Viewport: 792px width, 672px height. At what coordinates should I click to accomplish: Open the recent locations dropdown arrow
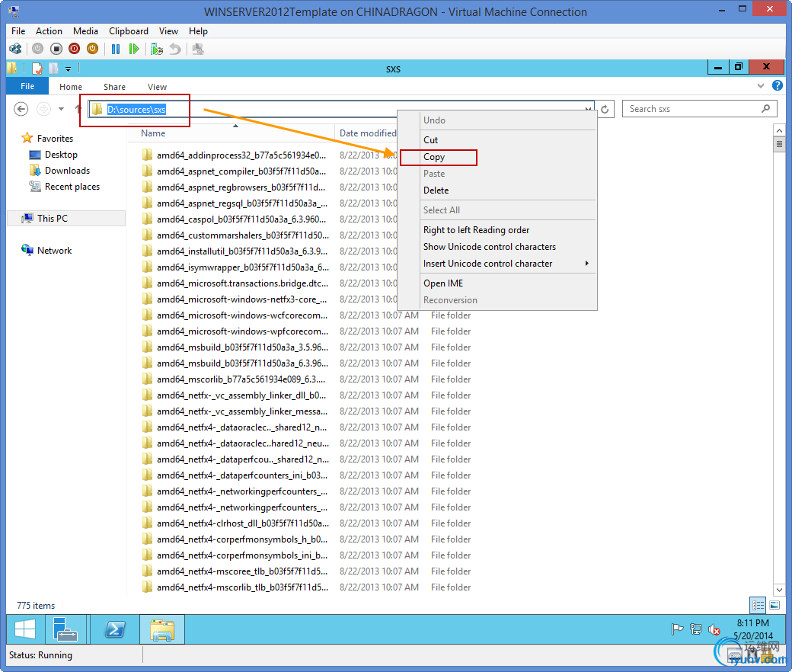point(61,109)
